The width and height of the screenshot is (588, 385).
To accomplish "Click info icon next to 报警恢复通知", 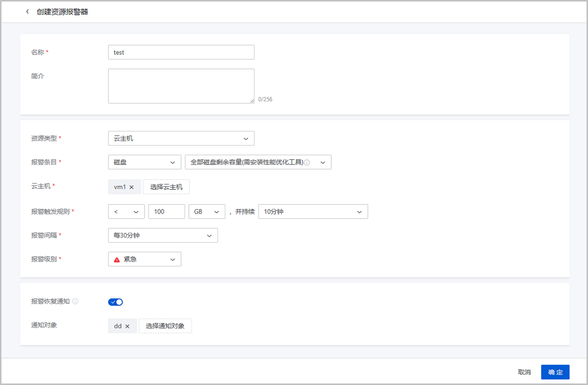I will [x=75, y=302].
